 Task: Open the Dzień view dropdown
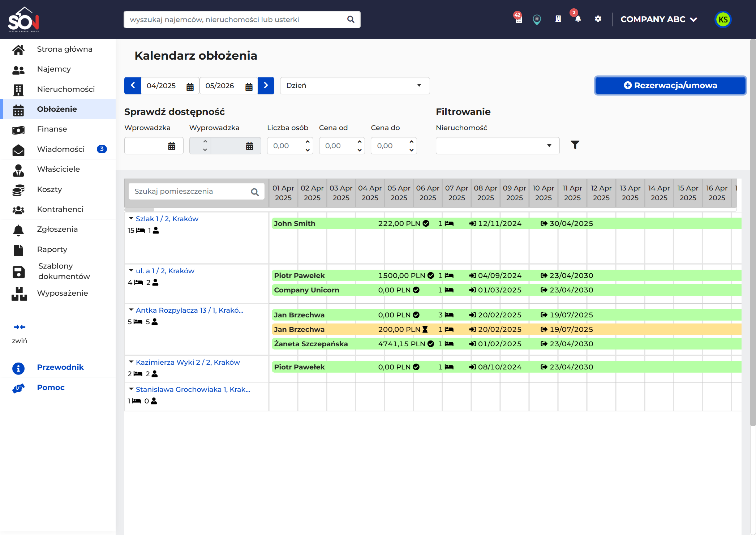click(355, 86)
